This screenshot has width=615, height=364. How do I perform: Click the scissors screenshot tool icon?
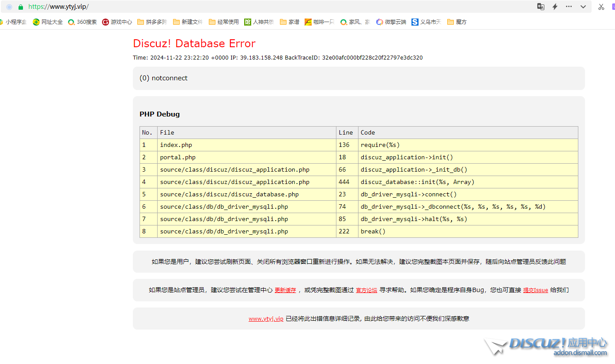click(x=601, y=7)
